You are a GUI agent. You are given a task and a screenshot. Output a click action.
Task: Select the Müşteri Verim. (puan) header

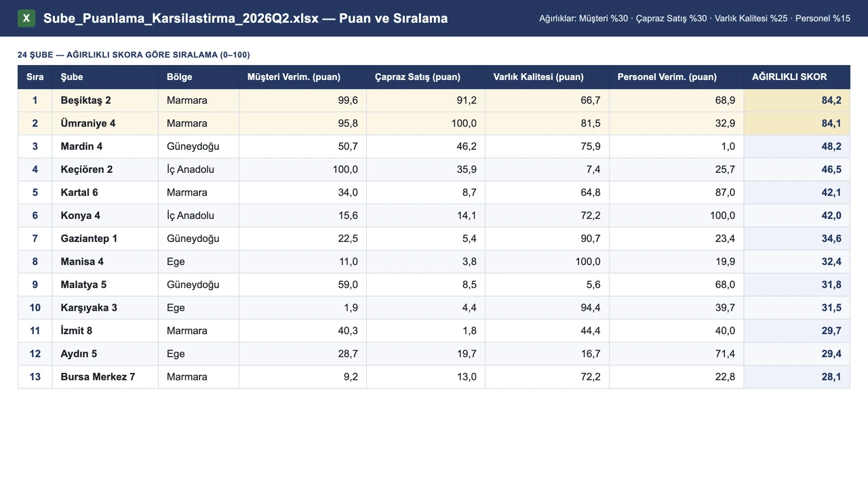[x=303, y=77]
